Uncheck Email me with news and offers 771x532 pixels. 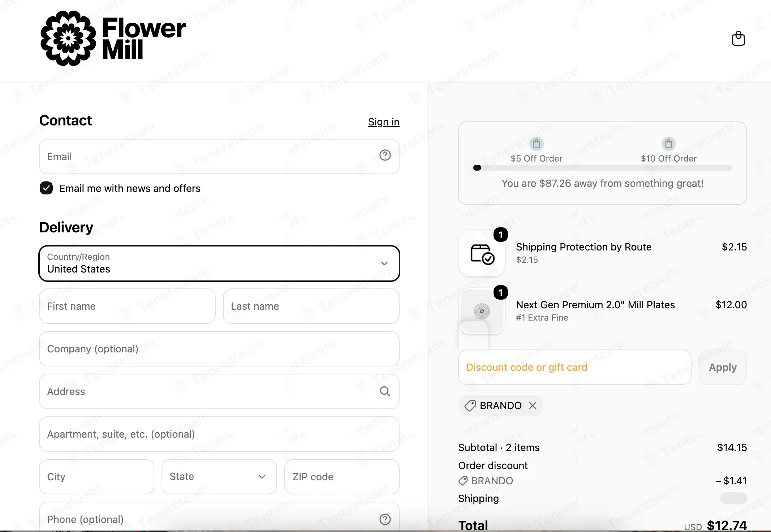[x=46, y=188]
